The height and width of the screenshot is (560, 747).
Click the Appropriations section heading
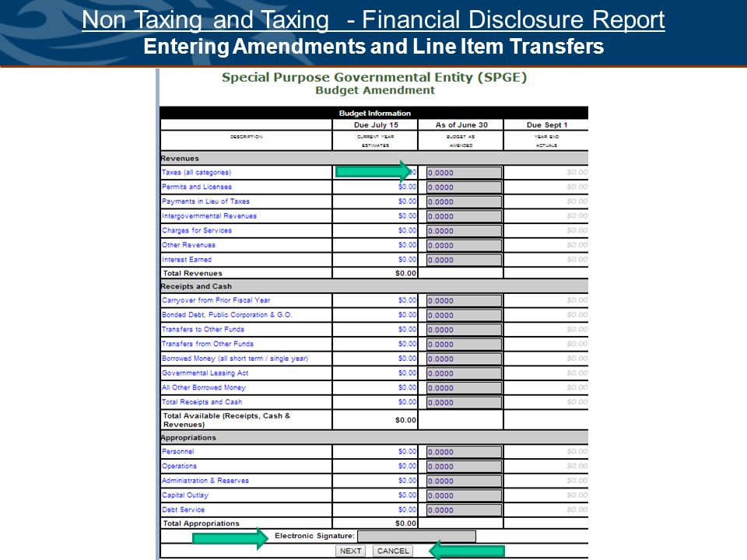188,438
